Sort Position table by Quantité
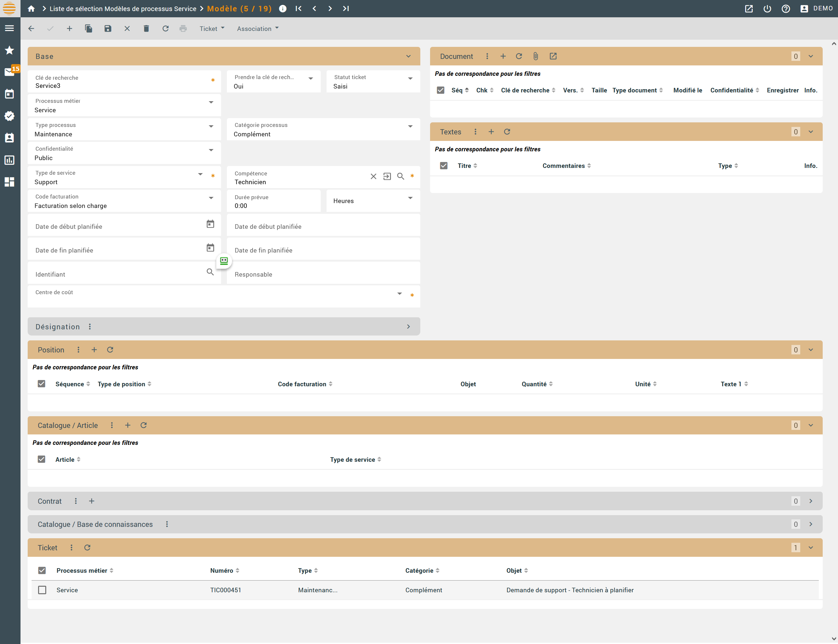Viewport: 838px width, 644px height. click(537, 384)
